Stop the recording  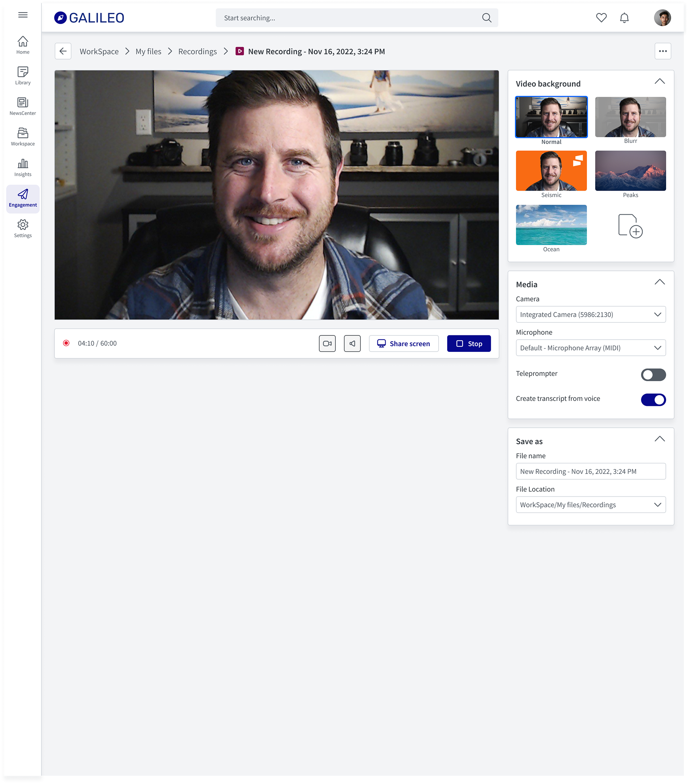click(468, 343)
